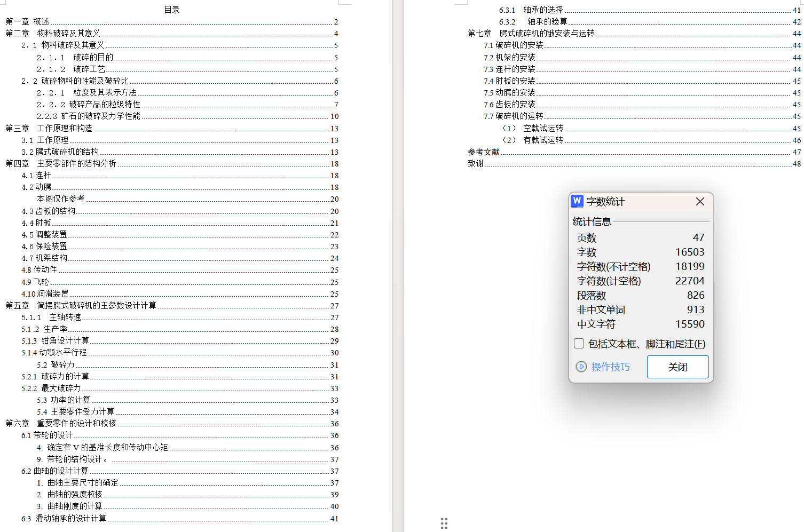
Task: Click 2.2 破碎物料的性能及破碎比 entry
Action: (180, 81)
